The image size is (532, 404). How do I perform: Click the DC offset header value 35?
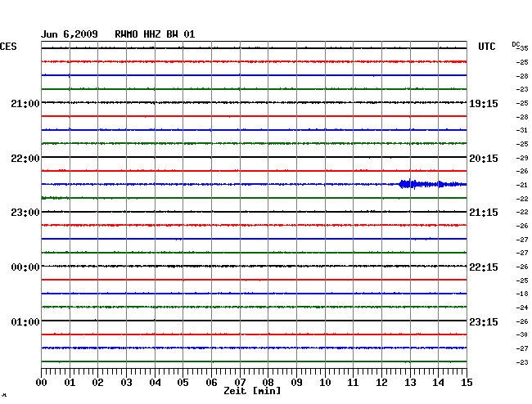click(x=524, y=48)
